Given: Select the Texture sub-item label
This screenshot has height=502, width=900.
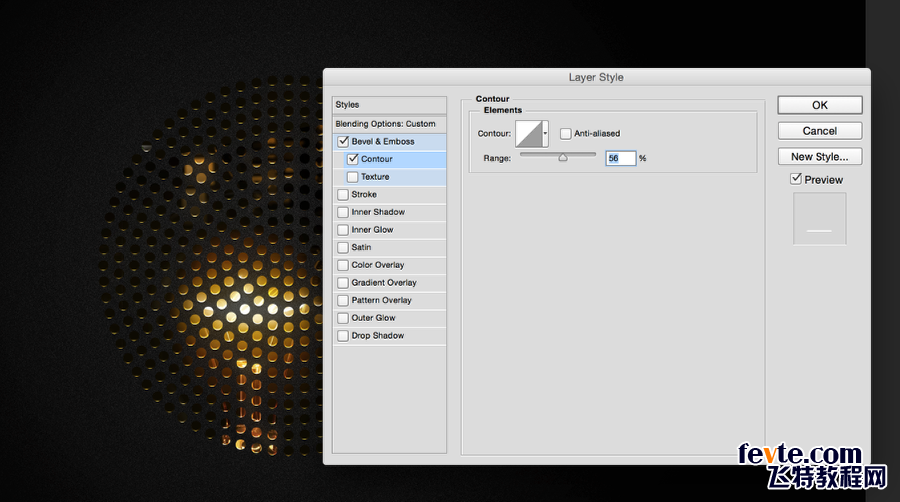Looking at the screenshot, I should coord(375,177).
